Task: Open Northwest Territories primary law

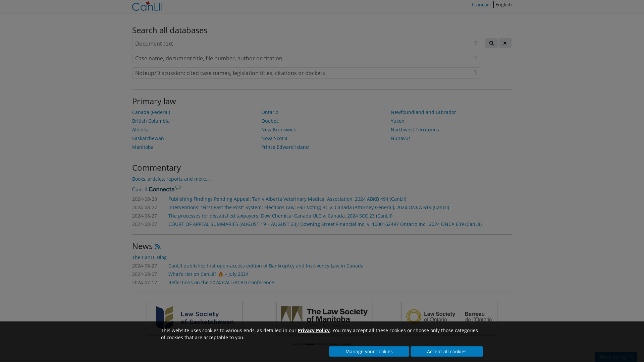Action: pyautogui.click(x=415, y=130)
